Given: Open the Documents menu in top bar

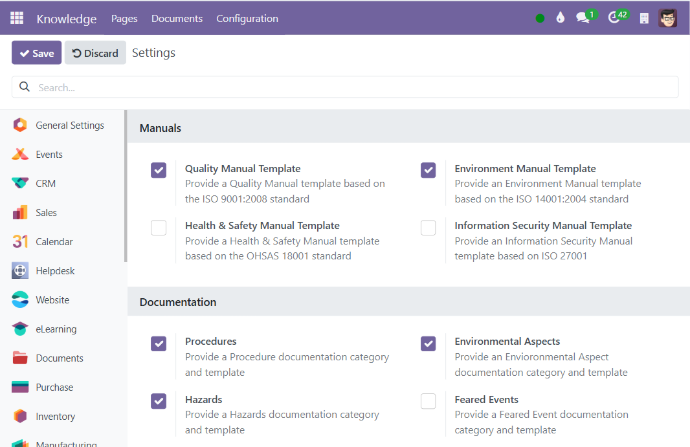Looking at the screenshot, I should tap(177, 18).
